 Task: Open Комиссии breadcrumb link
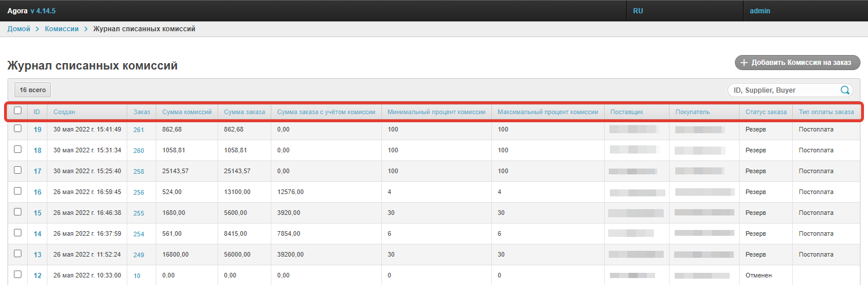[61, 29]
